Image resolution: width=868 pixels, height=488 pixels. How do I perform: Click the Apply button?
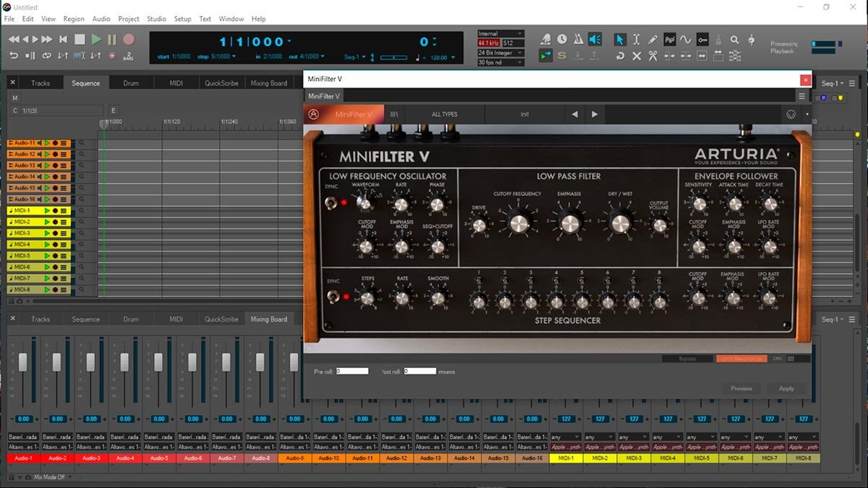click(786, 388)
